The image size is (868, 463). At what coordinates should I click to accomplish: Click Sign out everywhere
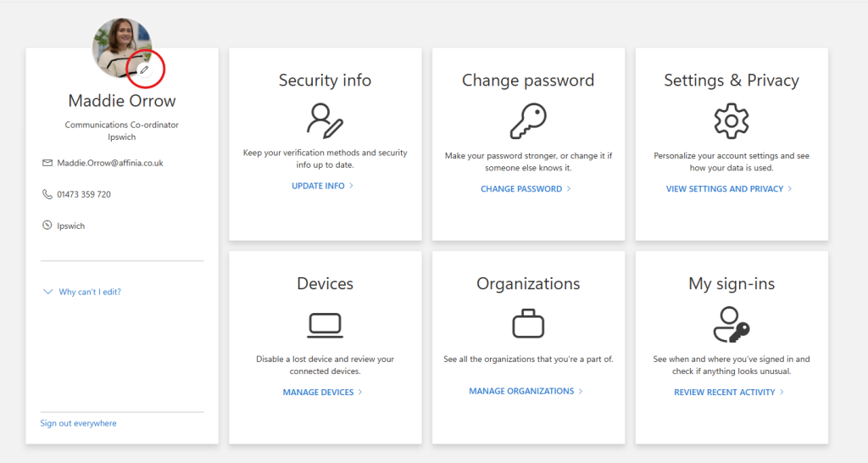78,423
